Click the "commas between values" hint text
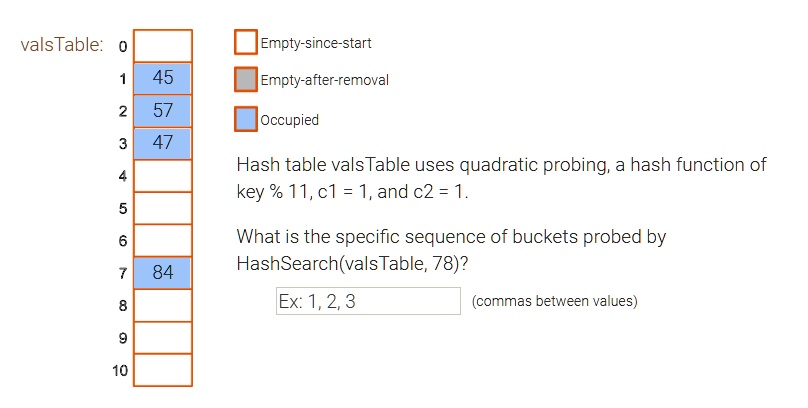Image resolution: width=808 pixels, height=408 pixels. tap(554, 301)
